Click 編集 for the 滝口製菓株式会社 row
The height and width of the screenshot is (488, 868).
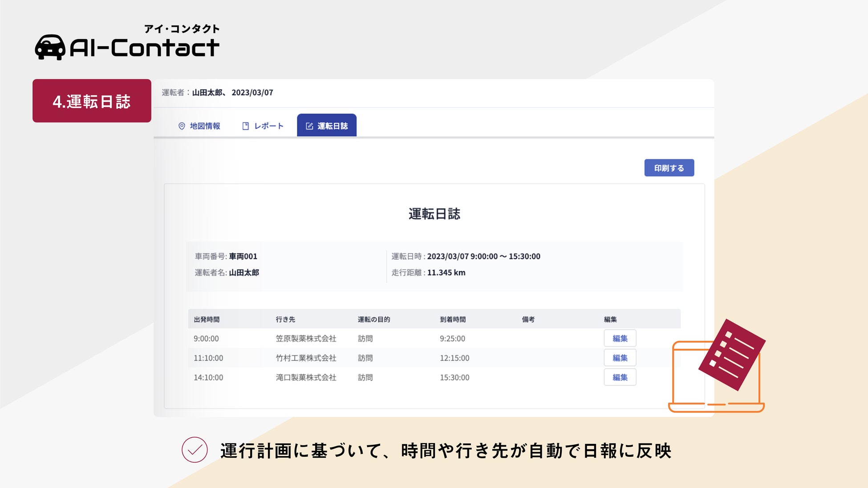tap(620, 377)
